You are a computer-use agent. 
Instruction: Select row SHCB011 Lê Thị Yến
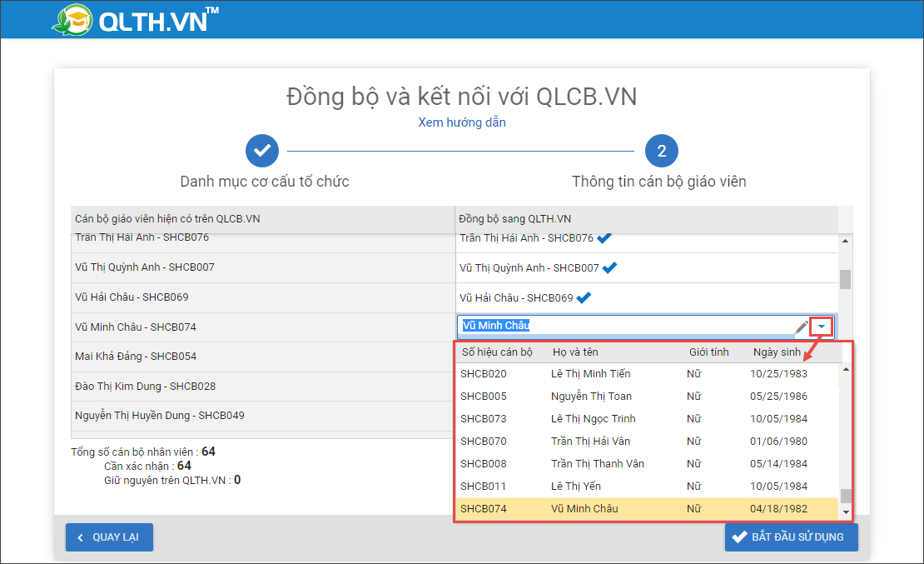(x=646, y=486)
